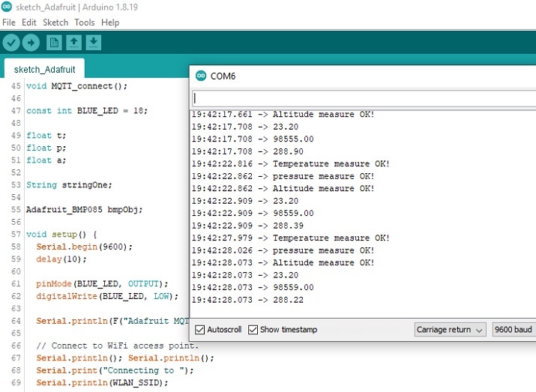Image resolution: width=536 pixels, height=392 pixels.
Task: Click serial output value 288.22
Action: point(288,300)
